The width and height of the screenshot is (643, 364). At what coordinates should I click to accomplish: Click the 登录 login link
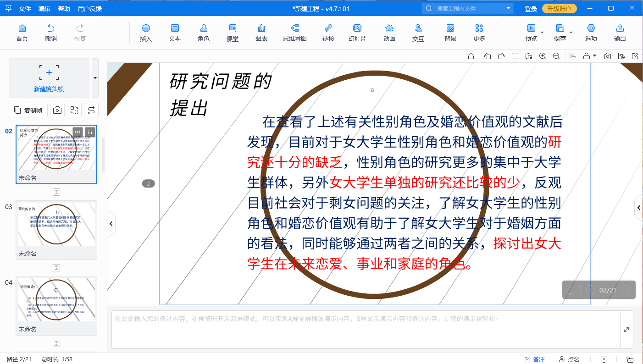pyautogui.click(x=531, y=9)
